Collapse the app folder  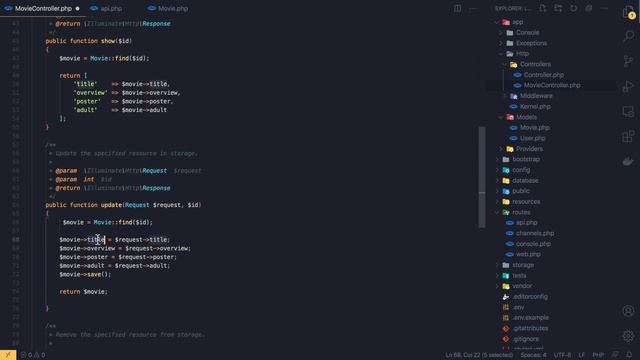(x=518, y=22)
